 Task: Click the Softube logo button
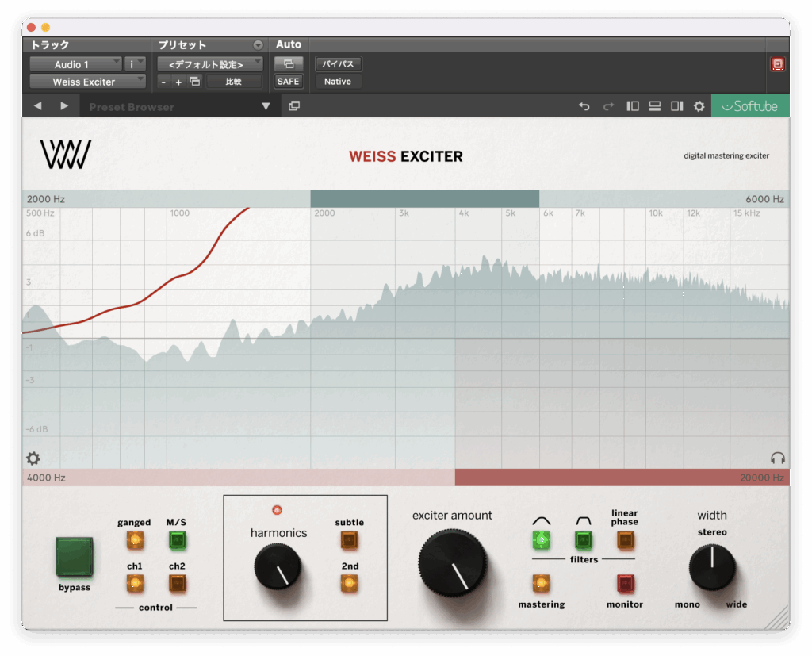click(750, 106)
